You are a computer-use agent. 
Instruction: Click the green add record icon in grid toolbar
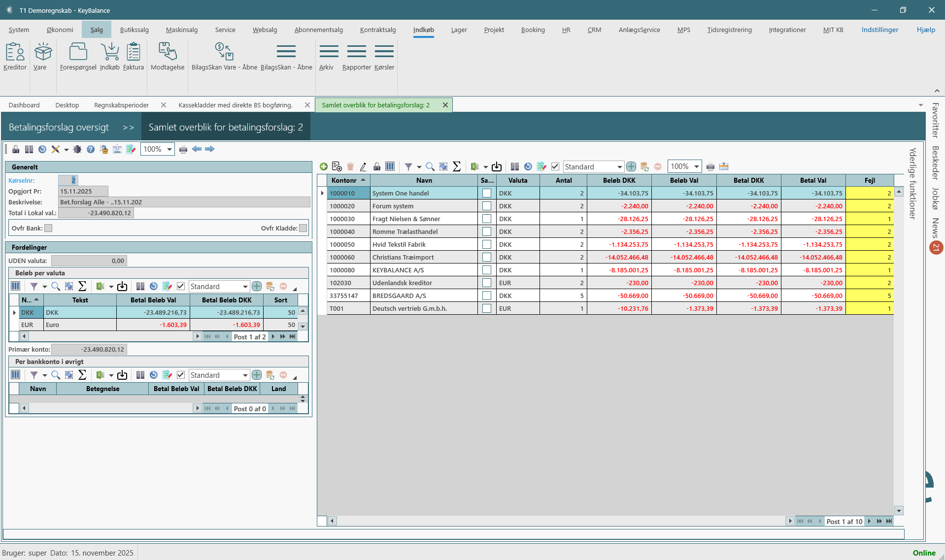(x=324, y=167)
